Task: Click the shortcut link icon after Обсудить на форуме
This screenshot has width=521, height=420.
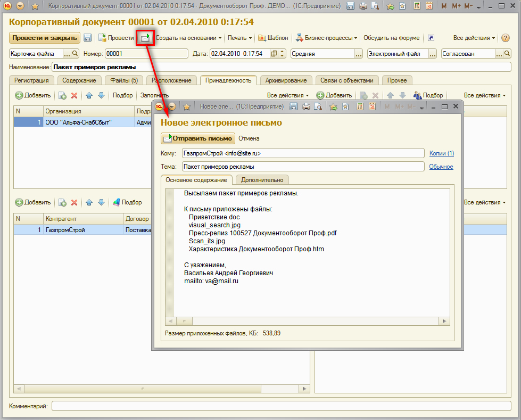Action: (431, 38)
